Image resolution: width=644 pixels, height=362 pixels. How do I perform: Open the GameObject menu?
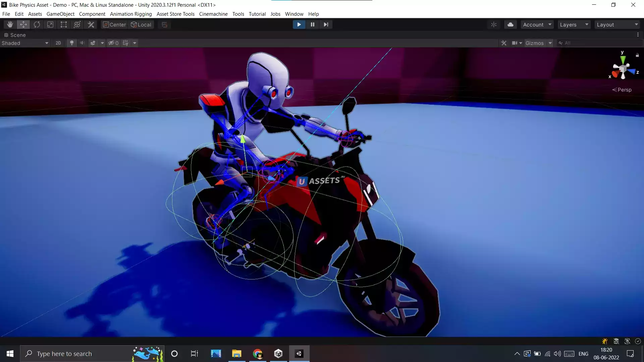click(x=60, y=14)
